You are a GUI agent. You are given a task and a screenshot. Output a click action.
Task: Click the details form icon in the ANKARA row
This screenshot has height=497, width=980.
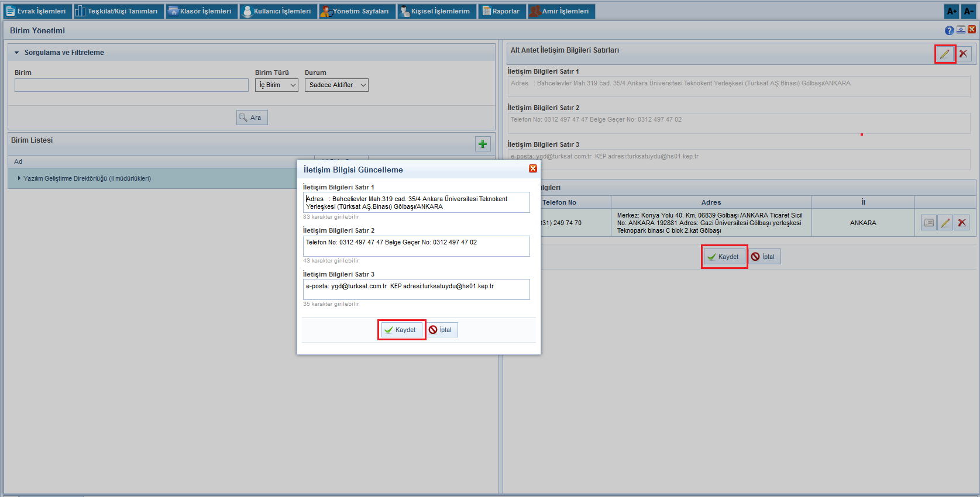(929, 223)
